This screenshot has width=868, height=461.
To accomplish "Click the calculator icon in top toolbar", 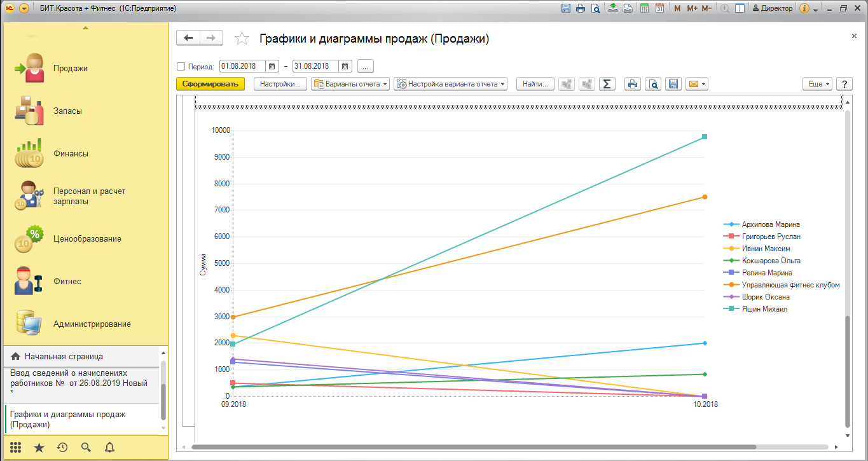I will pyautogui.click(x=644, y=8).
